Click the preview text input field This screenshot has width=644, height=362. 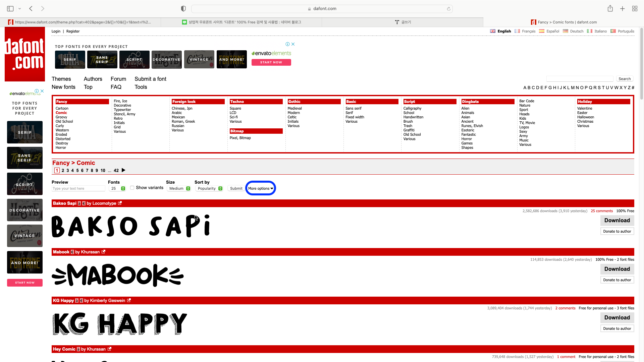coord(78,188)
